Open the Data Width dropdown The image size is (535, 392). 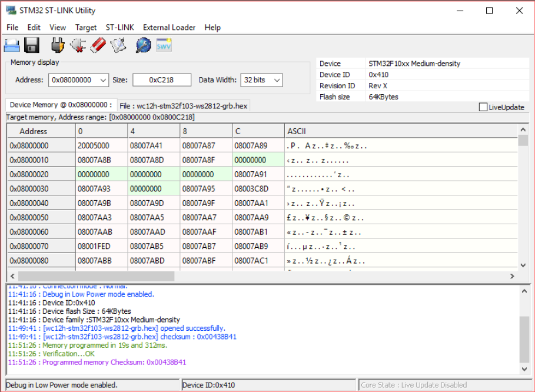[x=277, y=80]
